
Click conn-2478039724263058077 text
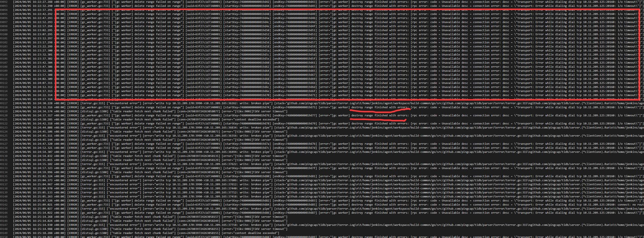[x=199, y=111]
